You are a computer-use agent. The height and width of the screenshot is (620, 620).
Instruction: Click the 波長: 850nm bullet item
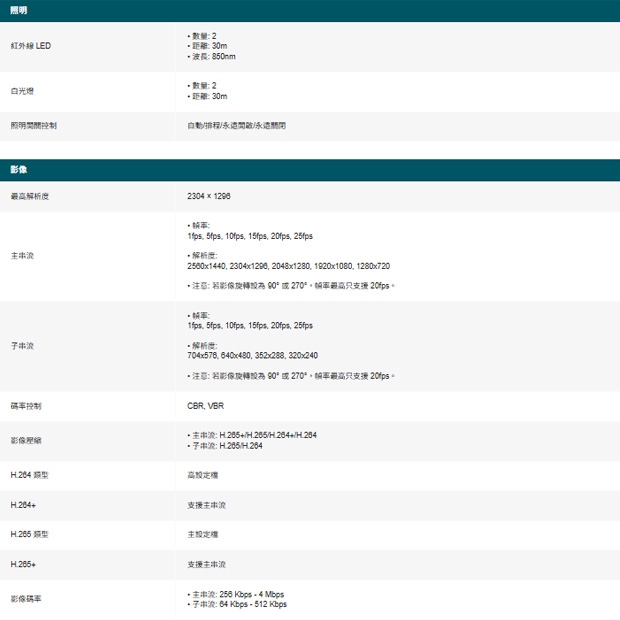(x=213, y=56)
